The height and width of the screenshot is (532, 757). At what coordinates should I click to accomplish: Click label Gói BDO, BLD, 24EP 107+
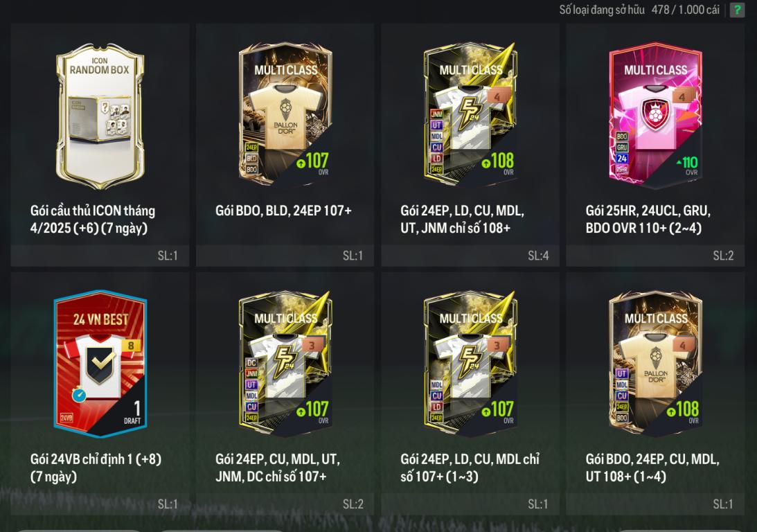[x=283, y=211]
